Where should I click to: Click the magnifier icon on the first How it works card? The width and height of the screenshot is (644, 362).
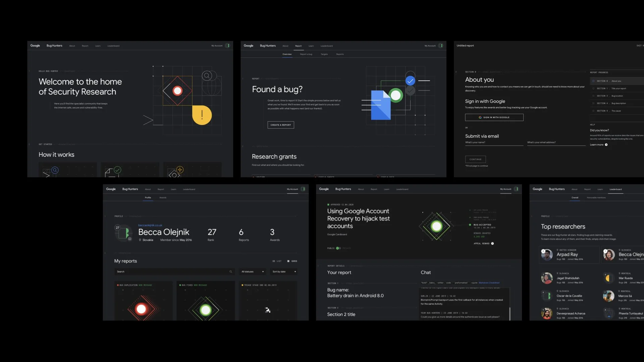point(55,170)
